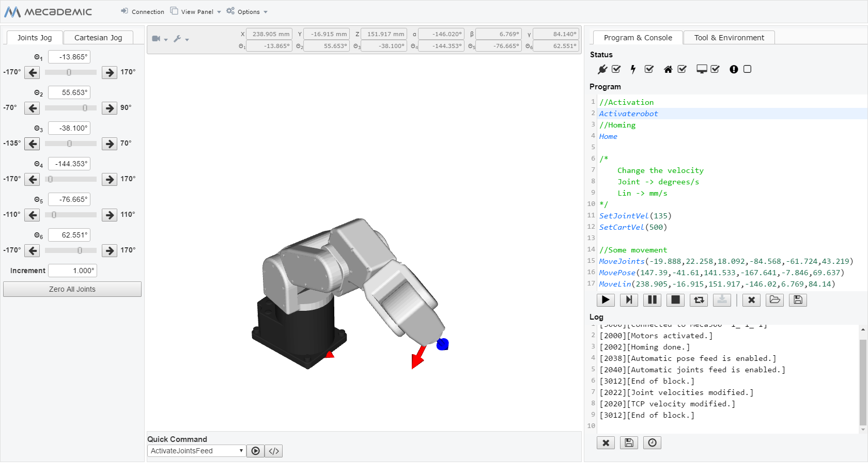Expand the Options menu
Image resolution: width=868 pixels, height=475 pixels.
click(248, 12)
